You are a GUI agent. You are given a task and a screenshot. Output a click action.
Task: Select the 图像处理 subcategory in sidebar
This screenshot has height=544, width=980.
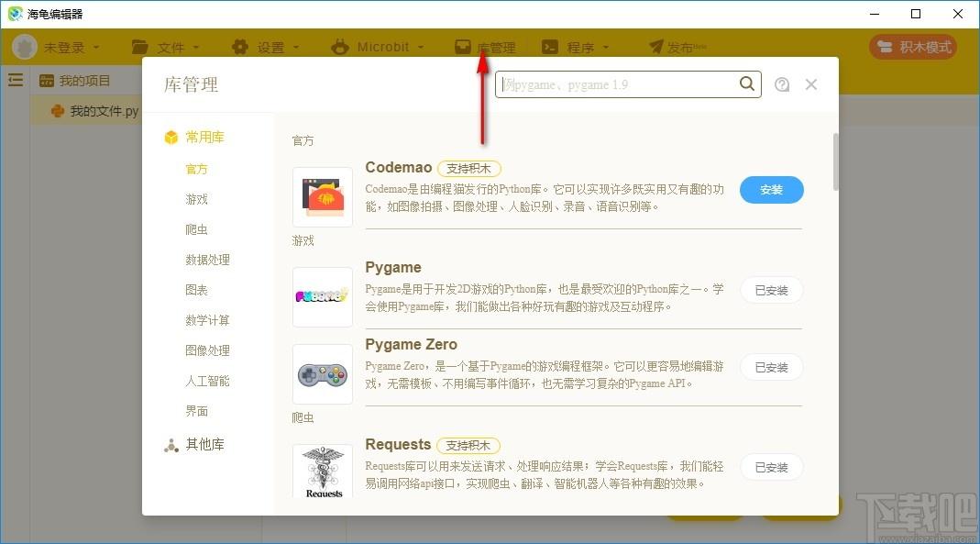(x=207, y=350)
